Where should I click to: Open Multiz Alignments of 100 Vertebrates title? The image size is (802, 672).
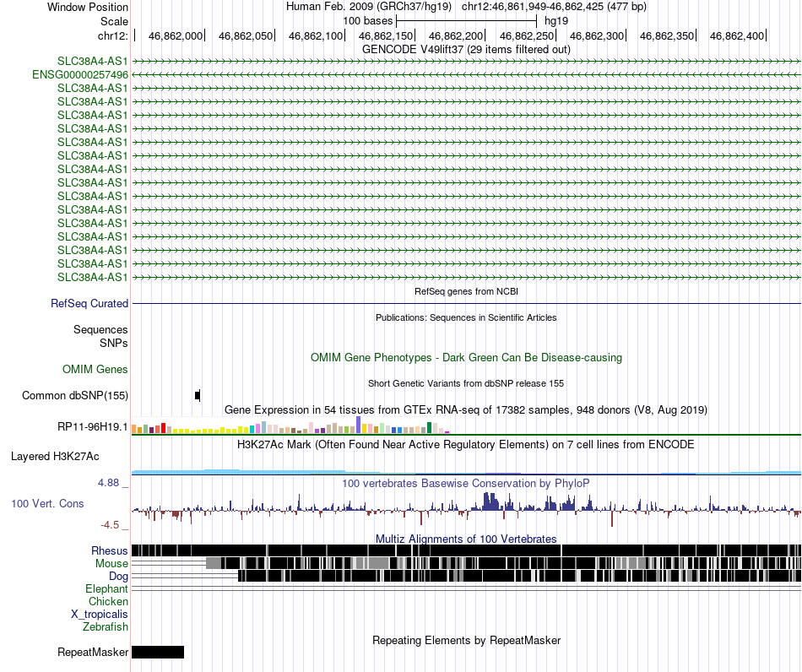(x=466, y=539)
